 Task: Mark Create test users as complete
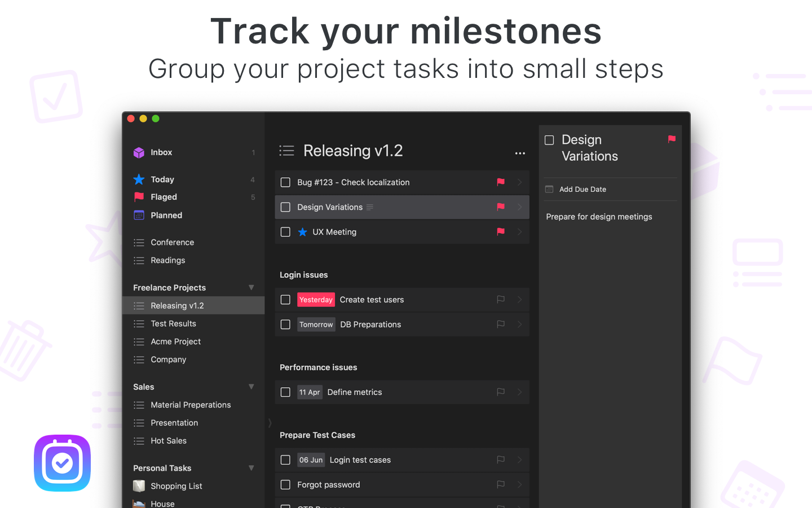point(285,300)
